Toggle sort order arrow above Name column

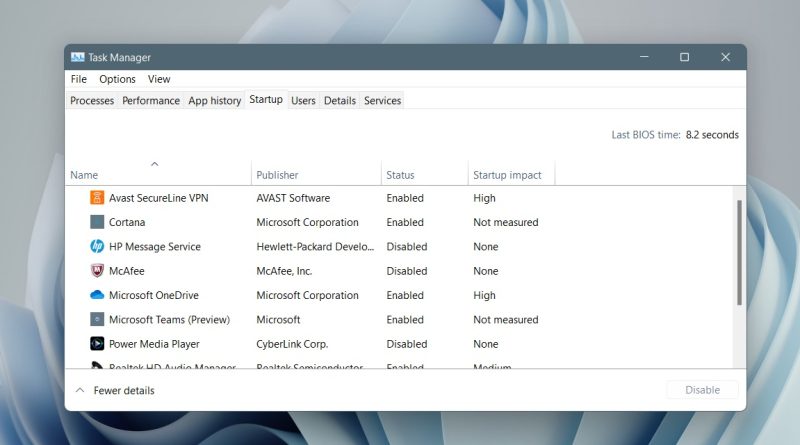[155, 164]
